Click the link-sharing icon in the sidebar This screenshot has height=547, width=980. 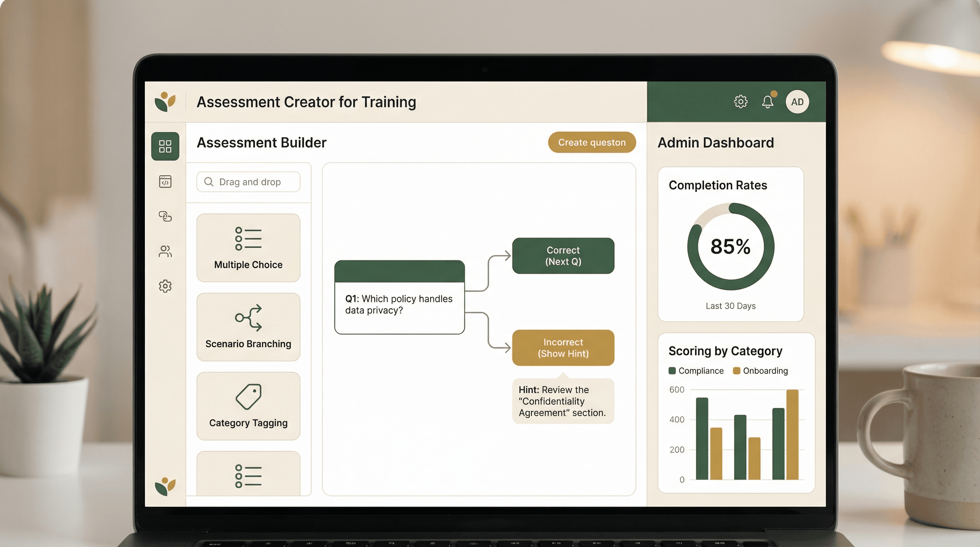[165, 217]
